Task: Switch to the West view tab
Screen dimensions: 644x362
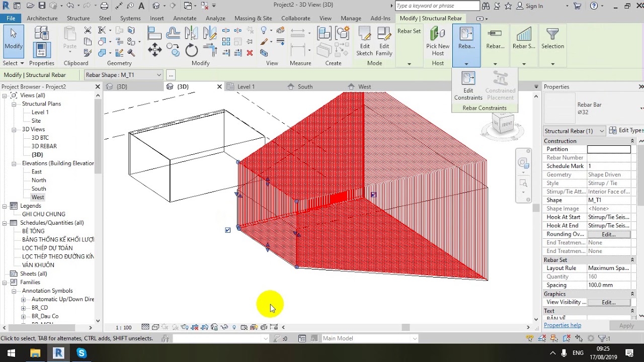Action: pyautogui.click(x=364, y=86)
